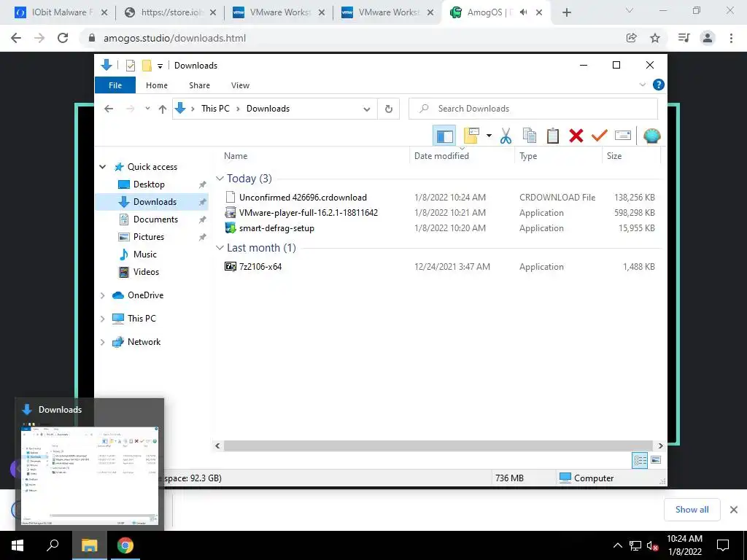Image resolution: width=747 pixels, height=560 pixels.
Task: Open the Share ribbon tab
Action: 199,85
